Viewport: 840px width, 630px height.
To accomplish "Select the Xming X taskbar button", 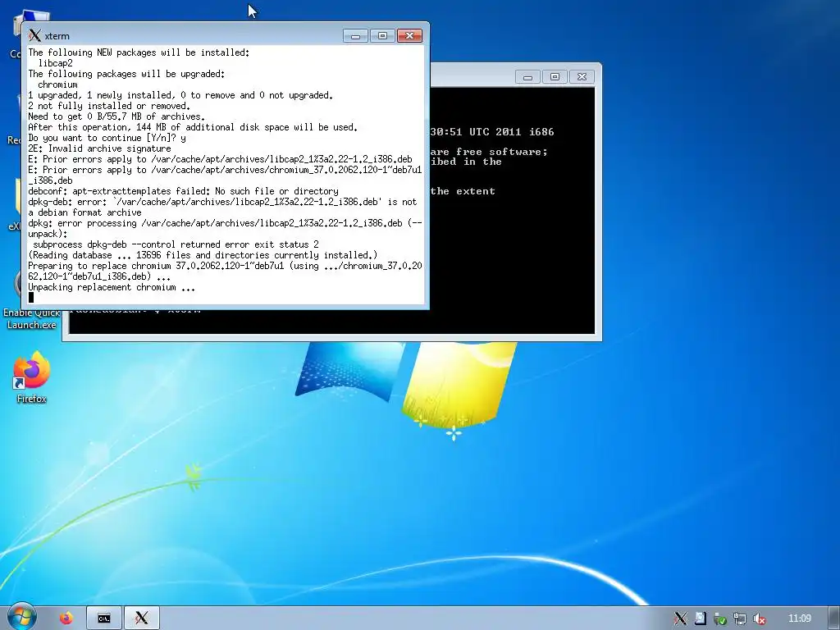I will [x=141, y=619].
